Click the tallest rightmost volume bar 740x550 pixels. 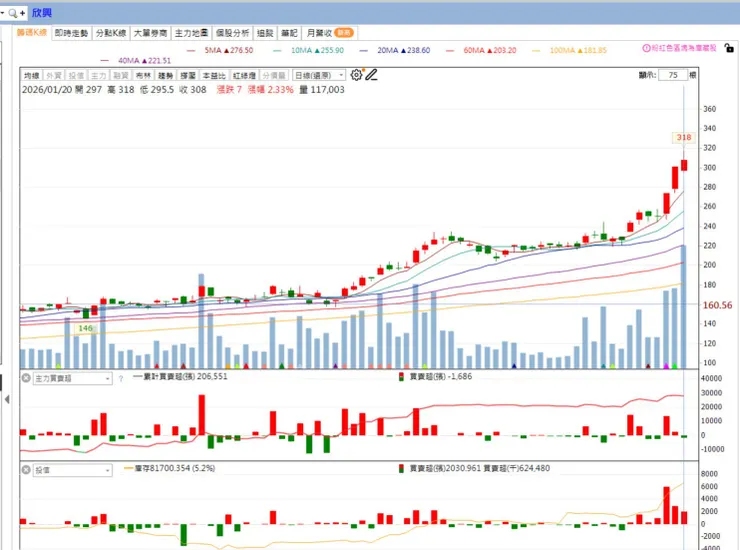(683, 306)
